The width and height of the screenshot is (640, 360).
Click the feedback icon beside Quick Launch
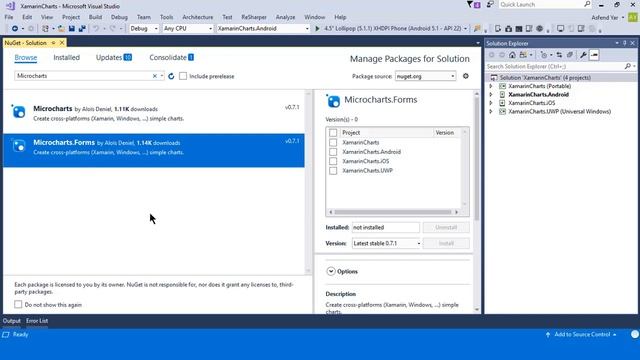click(x=490, y=4)
